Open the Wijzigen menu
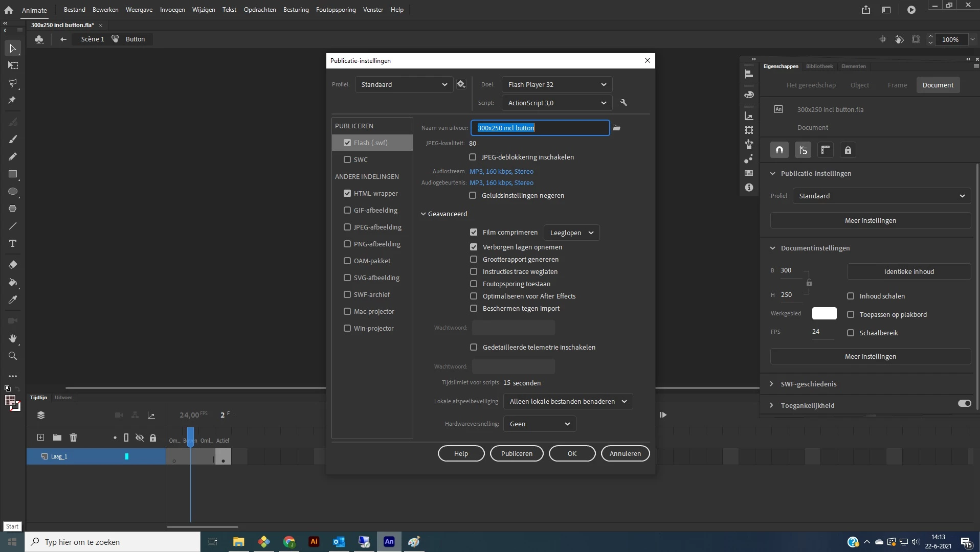980x552 pixels. tap(204, 10)
